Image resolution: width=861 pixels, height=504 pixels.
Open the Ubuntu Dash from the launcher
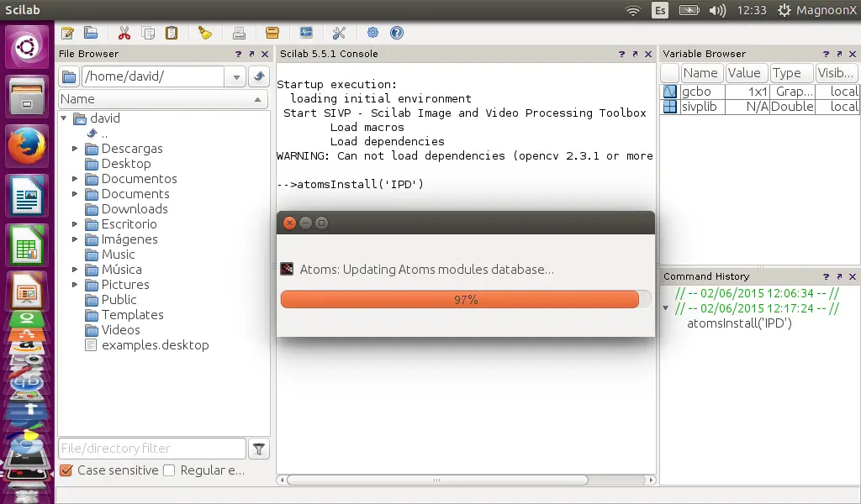pos(27,47)
